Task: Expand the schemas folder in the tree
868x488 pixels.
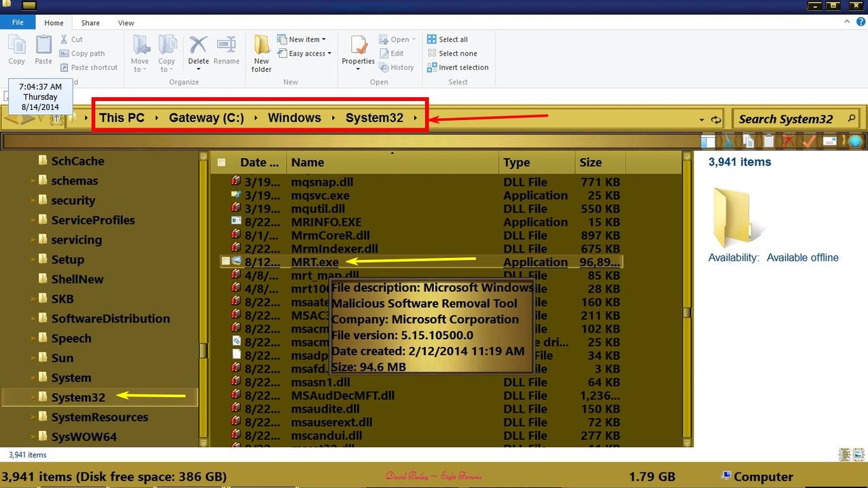Action: click(34, 181)
